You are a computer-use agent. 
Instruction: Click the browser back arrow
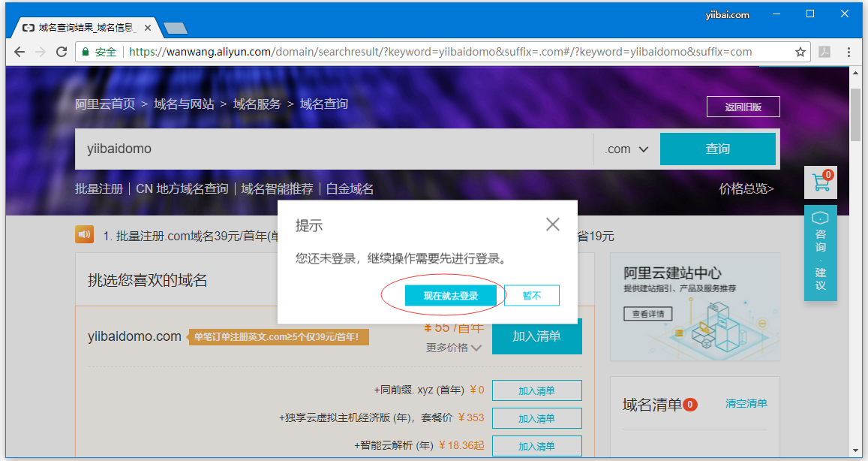point(20,52)
